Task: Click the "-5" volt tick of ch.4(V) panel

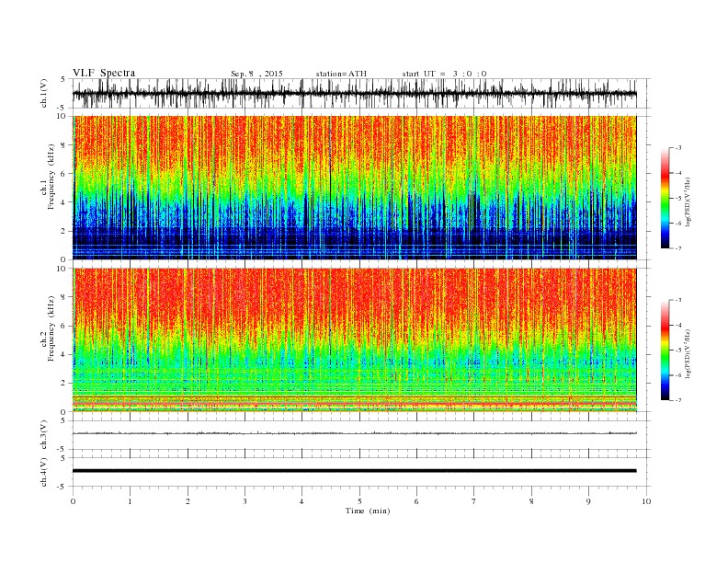Action: pos(63,487)
